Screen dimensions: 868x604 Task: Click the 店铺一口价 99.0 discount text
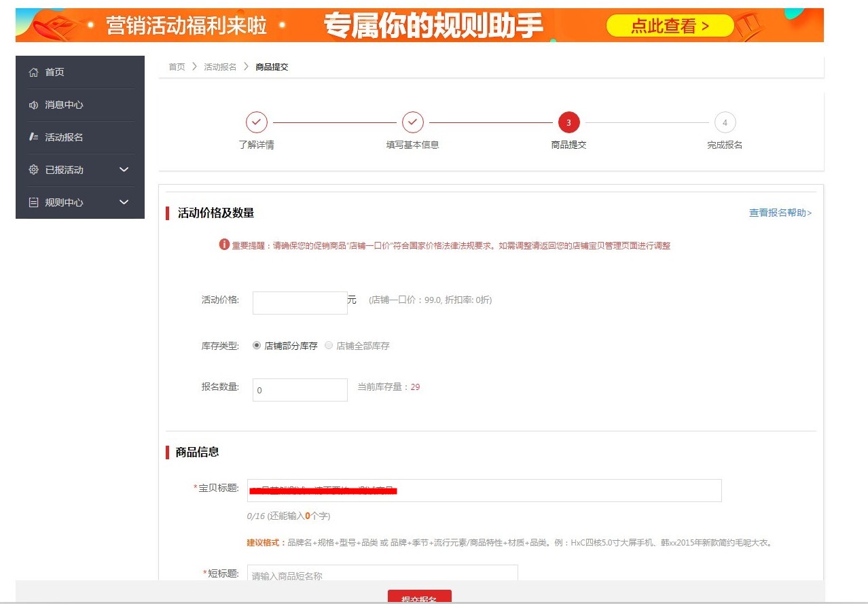(x=431, y=300)
